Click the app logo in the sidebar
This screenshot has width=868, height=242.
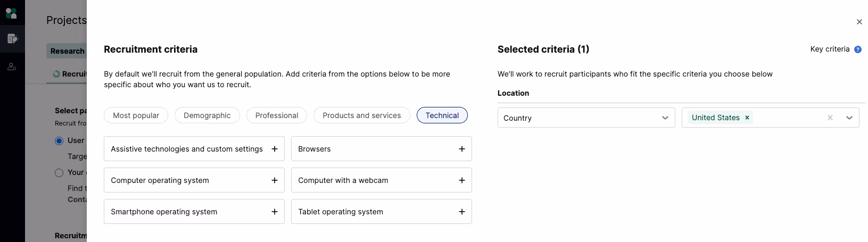point(11,12)
